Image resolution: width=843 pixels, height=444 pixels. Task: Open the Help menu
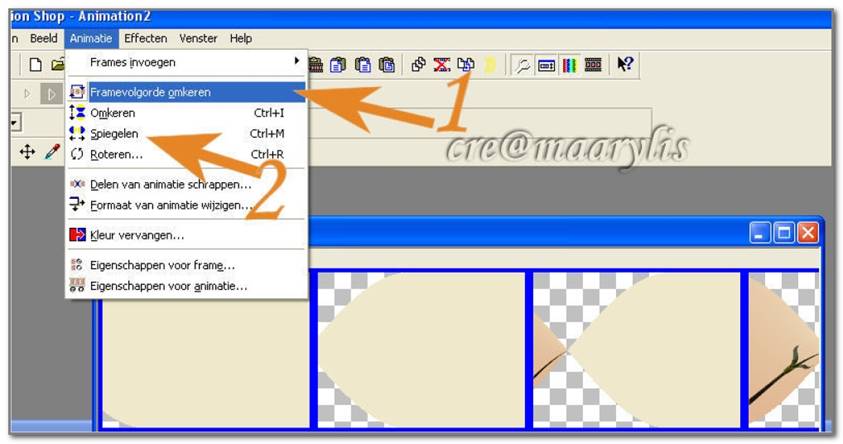click(x=241, y=39)
